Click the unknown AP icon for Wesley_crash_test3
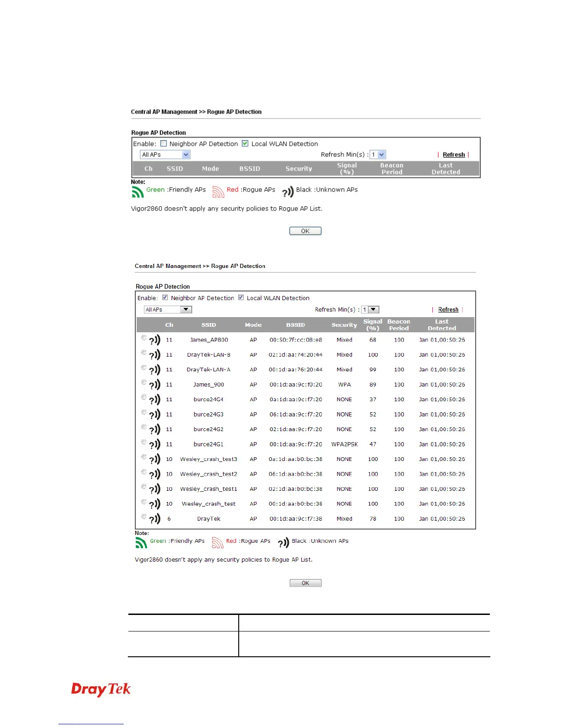 click(155, 460)
